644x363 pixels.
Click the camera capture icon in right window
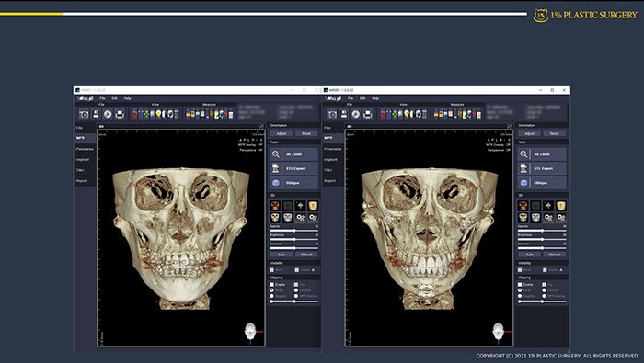coord(332,114)
